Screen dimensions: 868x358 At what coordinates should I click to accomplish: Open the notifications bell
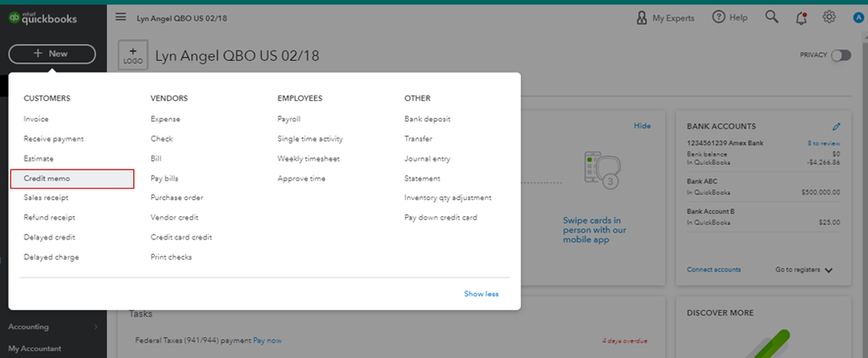click(801, 18)
